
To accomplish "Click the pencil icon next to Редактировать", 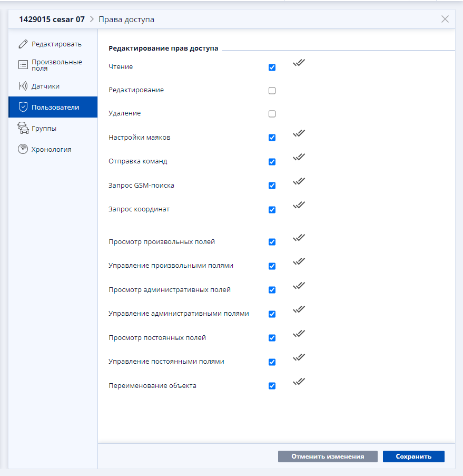I will [23, 44].
